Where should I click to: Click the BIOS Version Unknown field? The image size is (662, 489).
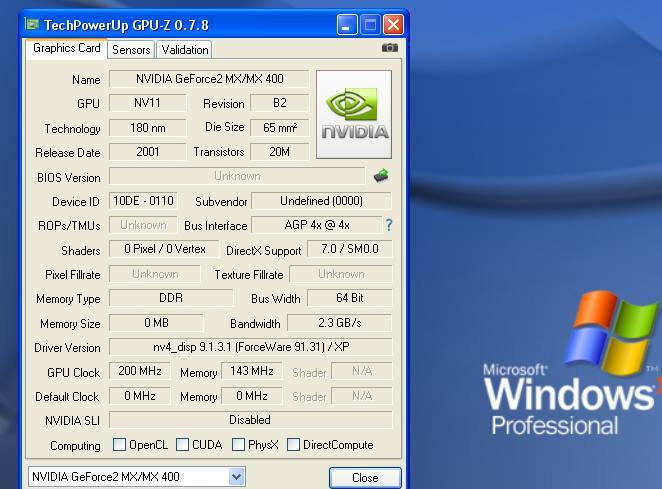coord(237,176)
